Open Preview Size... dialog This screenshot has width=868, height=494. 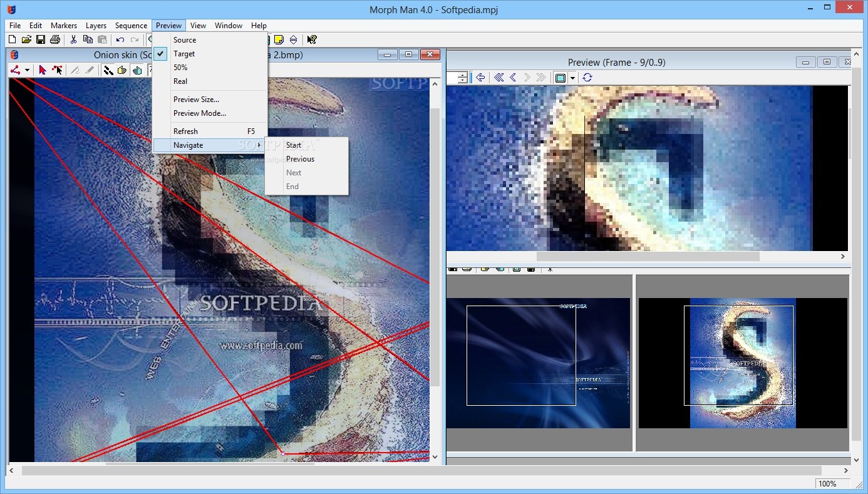[x=210, y=100]
